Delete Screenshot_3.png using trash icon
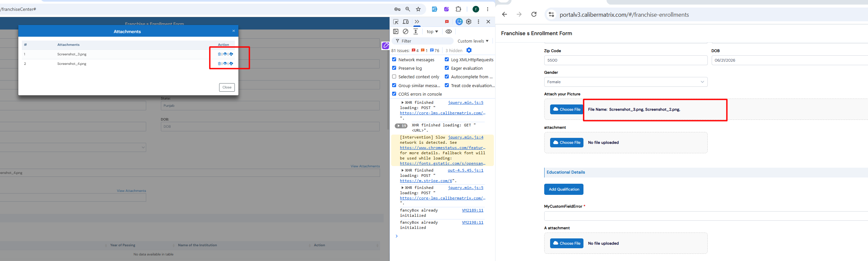Image resolution: width=868 pixels, height=261 pixels. [219, 54]
